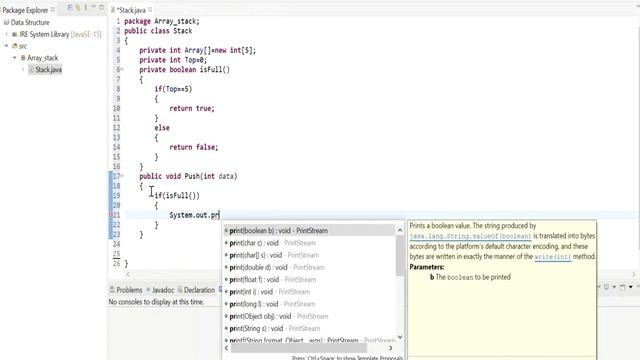Screen dimensions: 640x360
Task: Click proposal list scroll-right arrow
Action: tap(391, 348)
